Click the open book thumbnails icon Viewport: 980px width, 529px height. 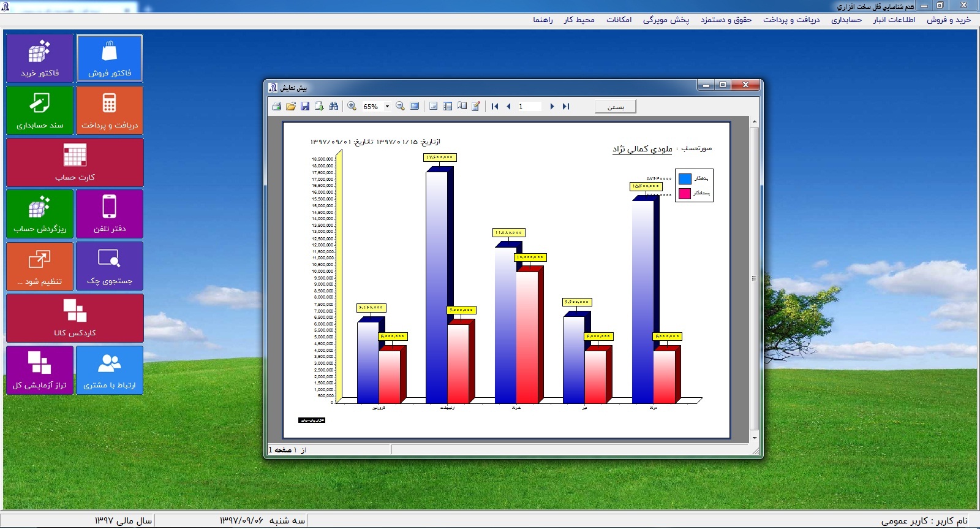(462, 106)
